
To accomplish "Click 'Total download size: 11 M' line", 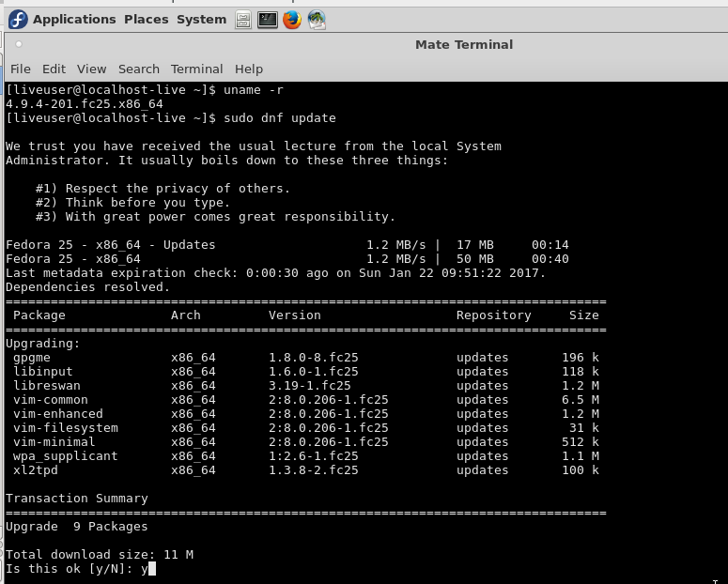I will coord(100,554).
